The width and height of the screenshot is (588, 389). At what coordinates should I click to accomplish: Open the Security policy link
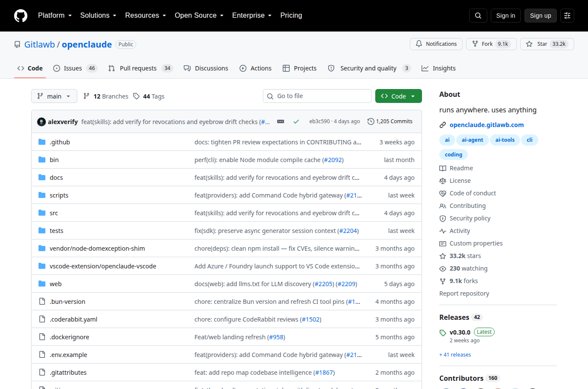click(x=465, y=218)
